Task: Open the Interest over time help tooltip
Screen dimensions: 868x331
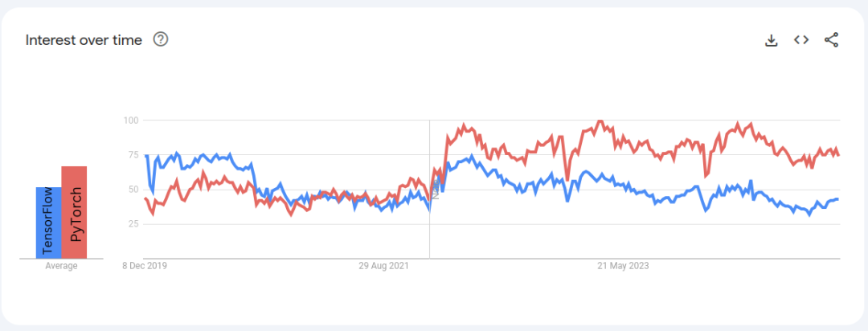Action: point(161,39)
